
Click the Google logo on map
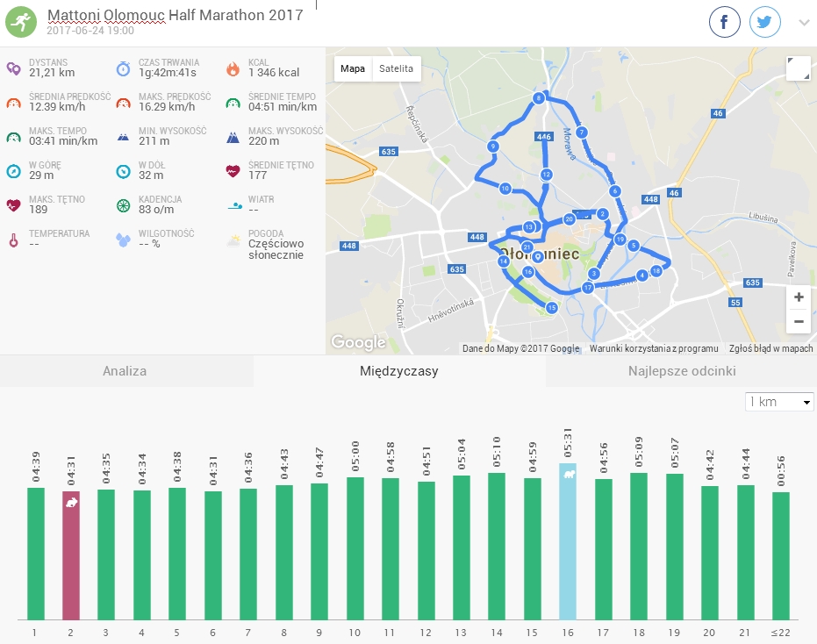click(358, 342)
